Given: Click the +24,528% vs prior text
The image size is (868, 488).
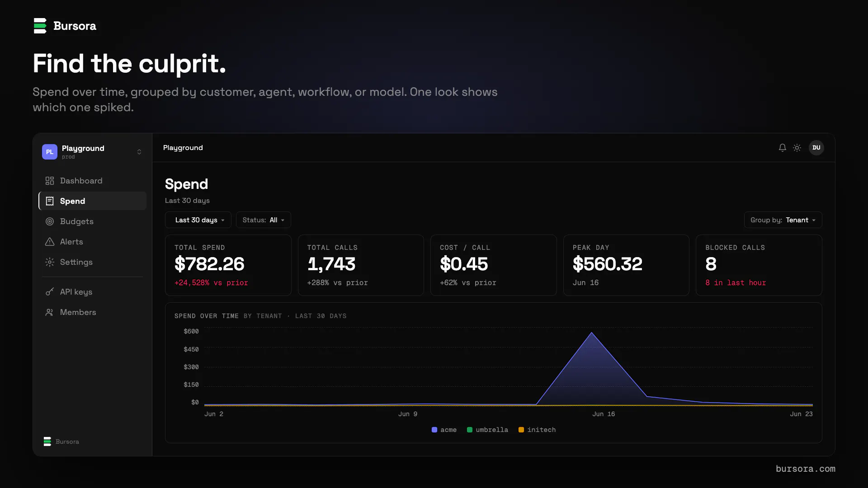Looking at the screenshot, I should 211,283.
